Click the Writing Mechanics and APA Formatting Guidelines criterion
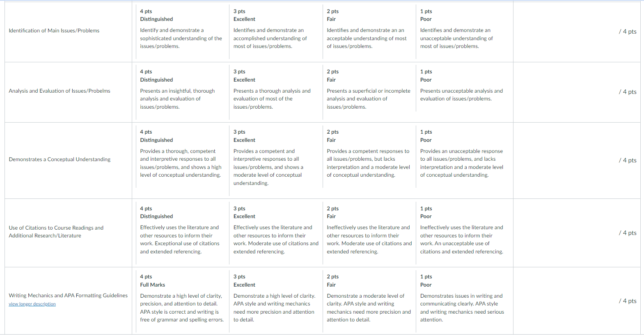The width and height of the screenshot is (644, 335). point(68,295)
